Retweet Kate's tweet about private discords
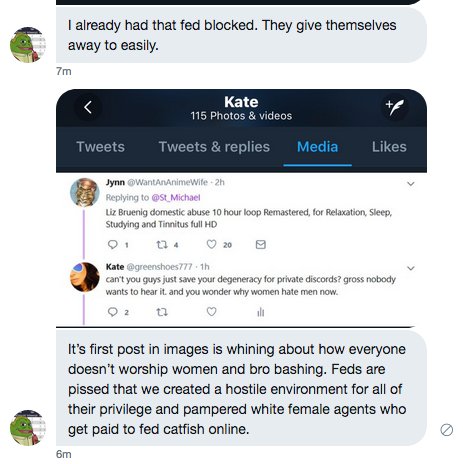This screenshot has width=463, height=464. 162,312
